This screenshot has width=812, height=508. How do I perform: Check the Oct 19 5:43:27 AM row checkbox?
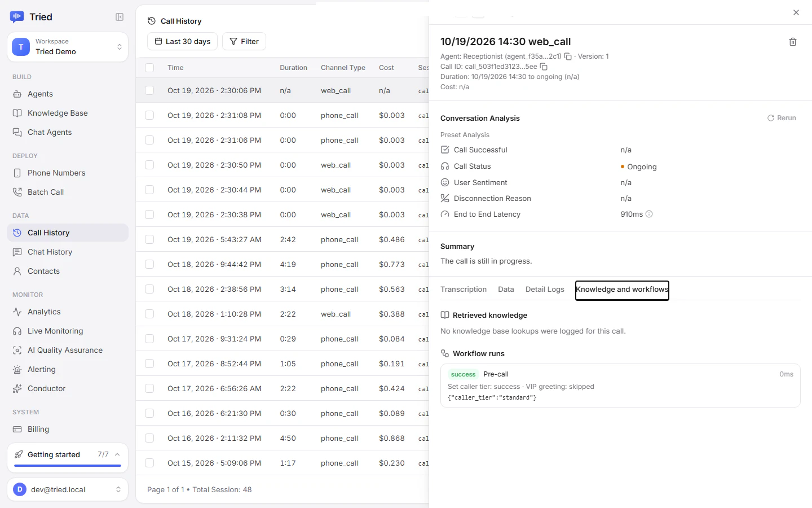point(149,239)
